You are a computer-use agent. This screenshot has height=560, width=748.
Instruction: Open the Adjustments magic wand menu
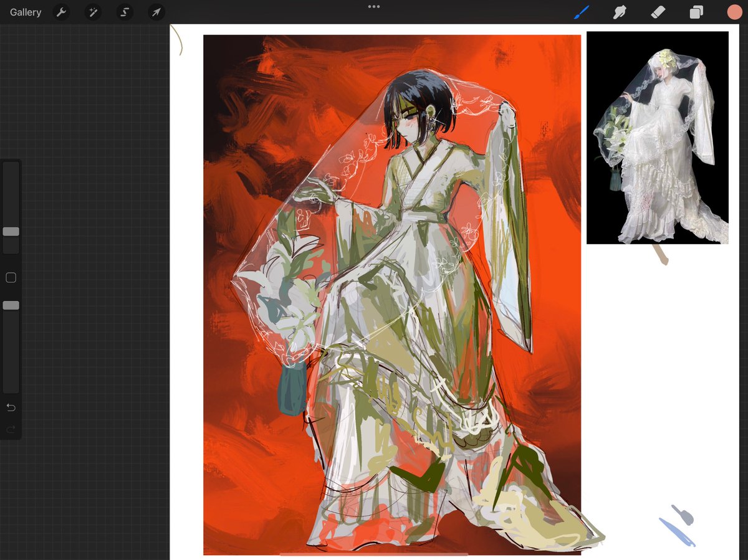click(92, 12)
